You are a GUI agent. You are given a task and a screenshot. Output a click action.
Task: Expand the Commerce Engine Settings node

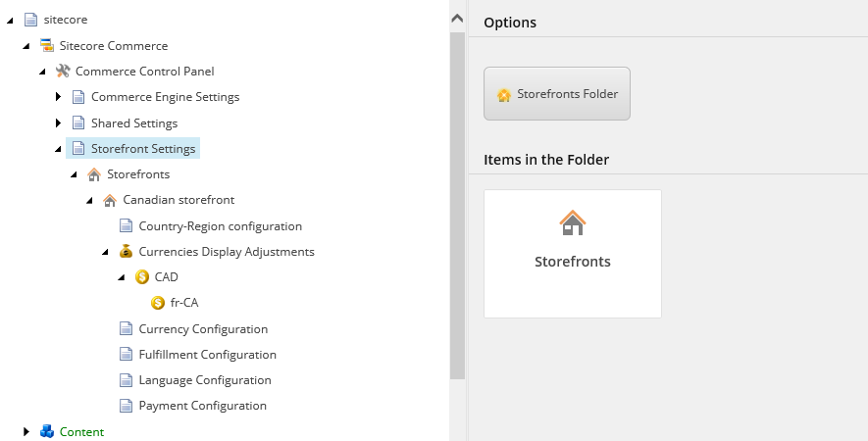pyautogui.click(x=58, y=97)
